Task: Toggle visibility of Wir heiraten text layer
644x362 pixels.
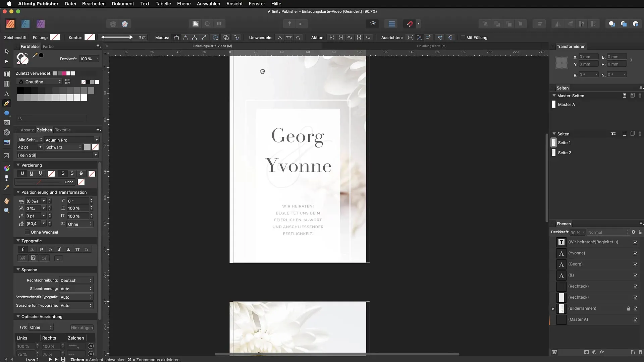Action: (635, 242)
